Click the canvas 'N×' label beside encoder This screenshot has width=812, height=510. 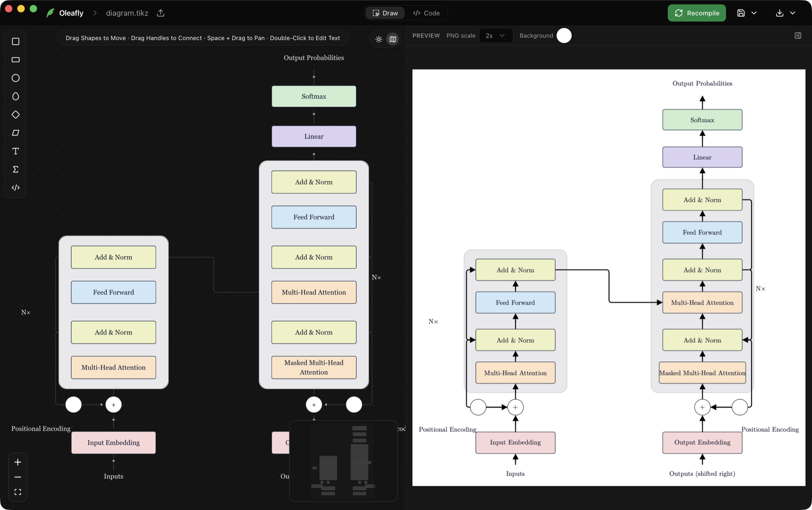pyautogui.click(x=26, y=313)
